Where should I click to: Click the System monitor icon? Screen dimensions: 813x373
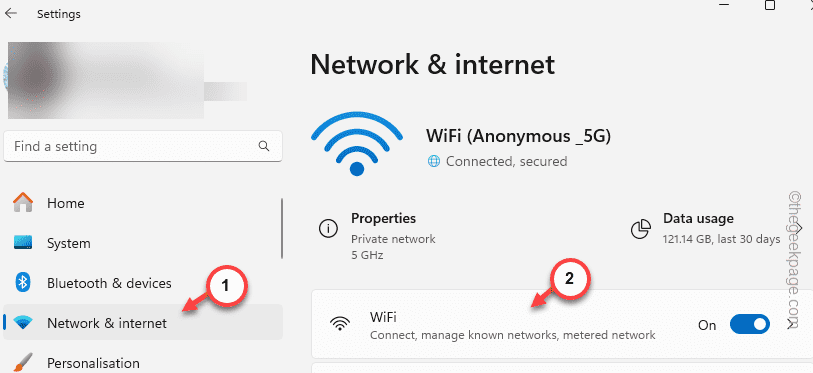(x=23, y=243)
